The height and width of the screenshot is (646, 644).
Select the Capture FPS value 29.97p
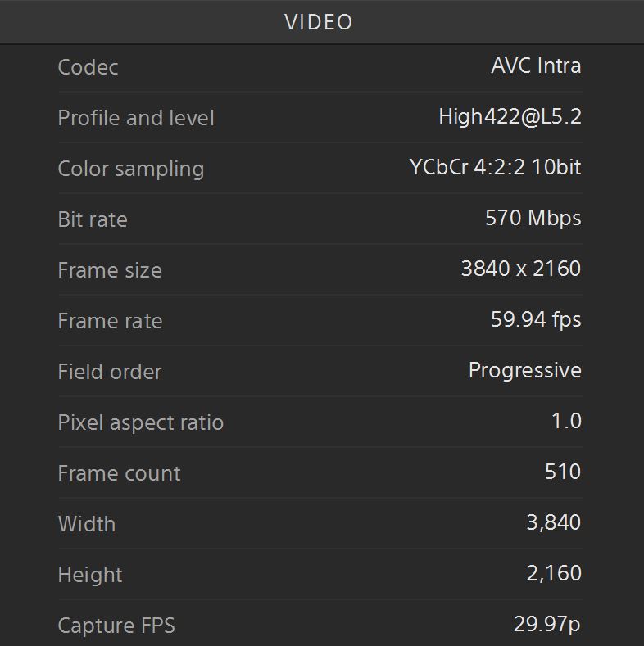pos(547,624)
